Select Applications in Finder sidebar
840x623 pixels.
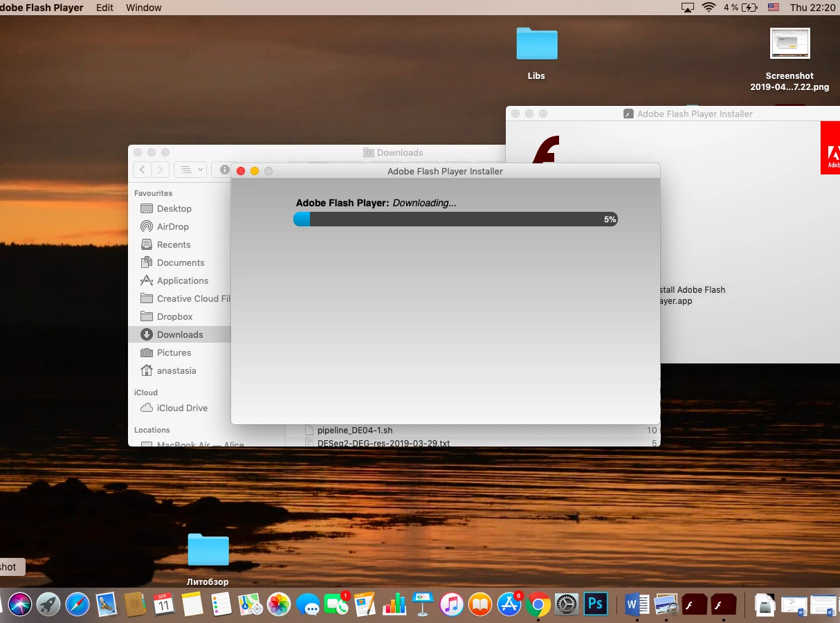coord(179,280)
